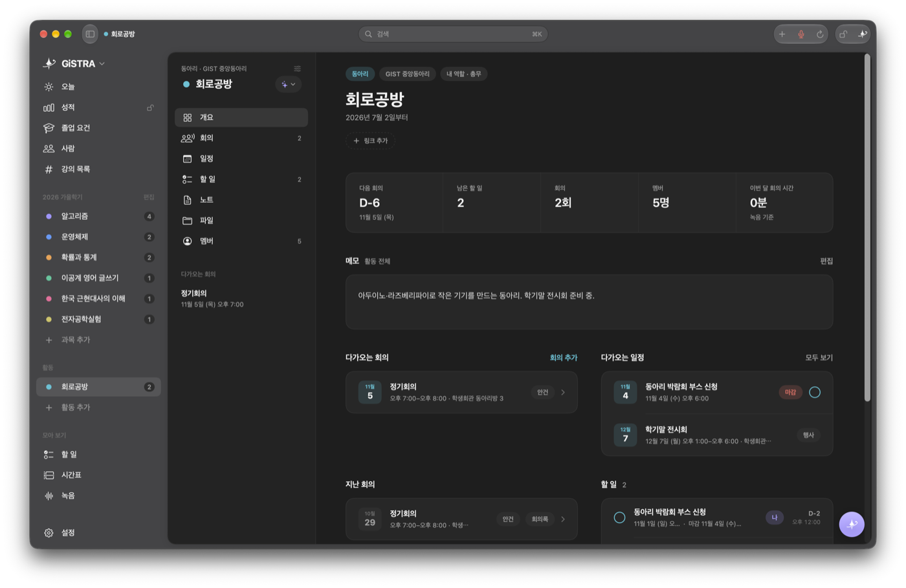Open 시간표 from the sidebar
Screen dimensions: 906x588
point(98,475)
